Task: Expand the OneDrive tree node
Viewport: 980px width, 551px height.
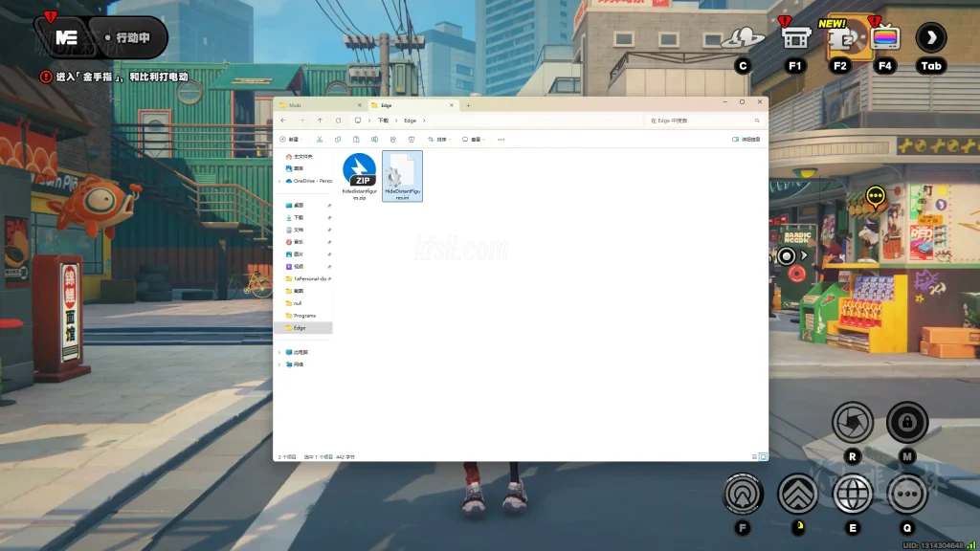Action: (x=279, y=181)
